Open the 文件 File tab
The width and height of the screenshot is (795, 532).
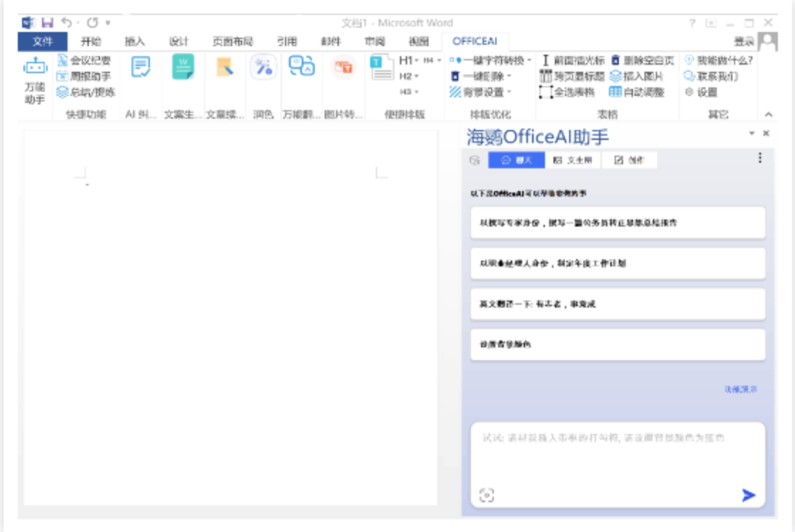click(x=43, y=41)
